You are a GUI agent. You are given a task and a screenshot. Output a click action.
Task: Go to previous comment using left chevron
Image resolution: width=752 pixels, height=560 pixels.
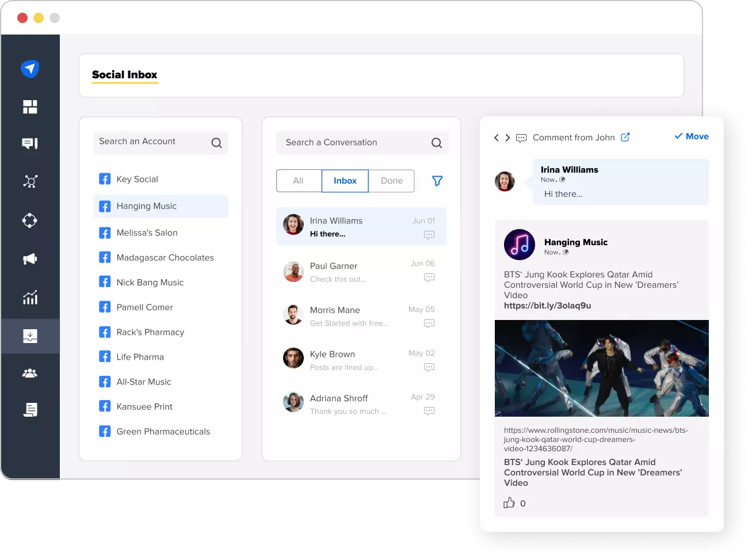point(497,138)
